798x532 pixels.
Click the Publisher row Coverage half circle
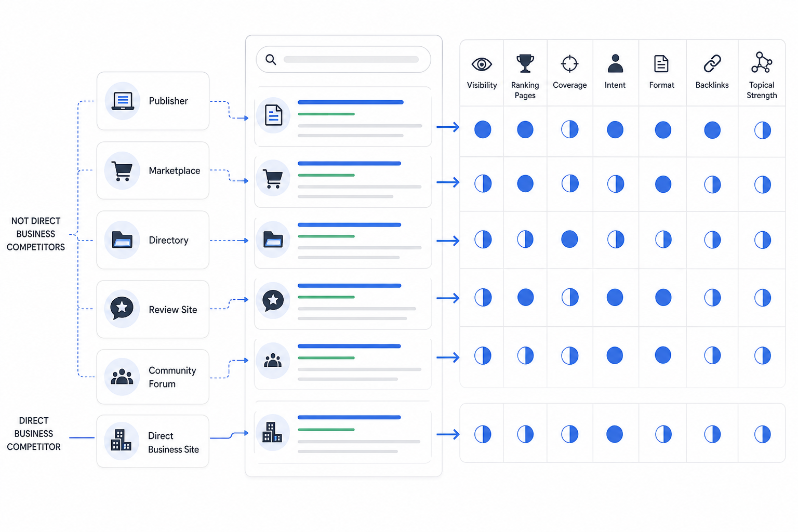(570, 129)
